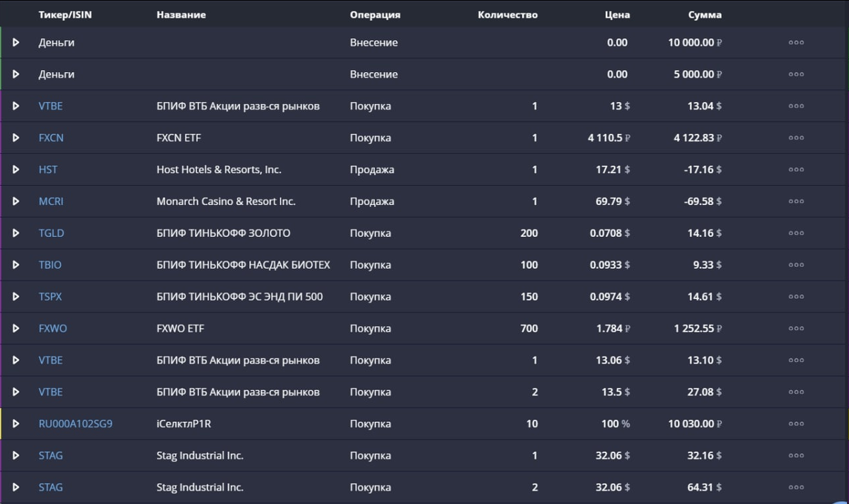
Task: Open options menu for FXWO row
Action: click(x=796, y=329)
